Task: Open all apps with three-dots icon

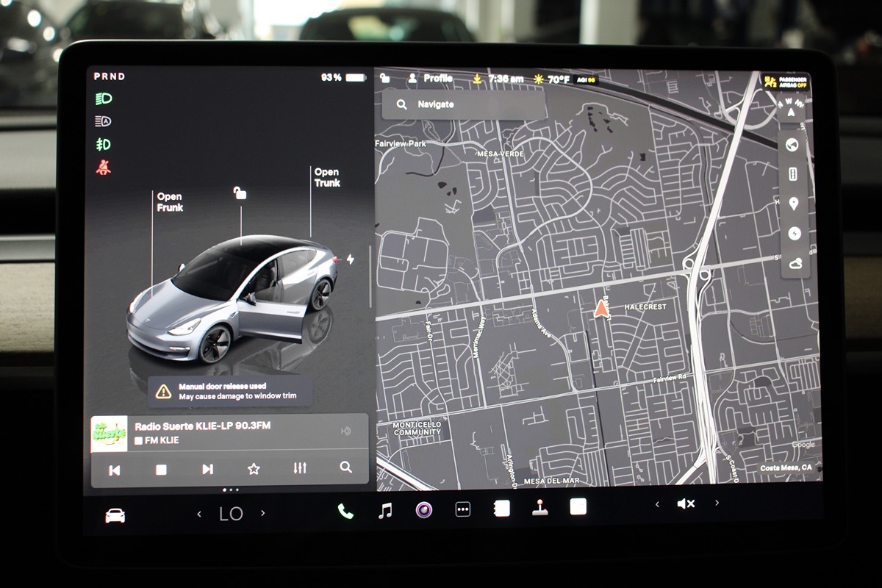Action: (463, 509)
